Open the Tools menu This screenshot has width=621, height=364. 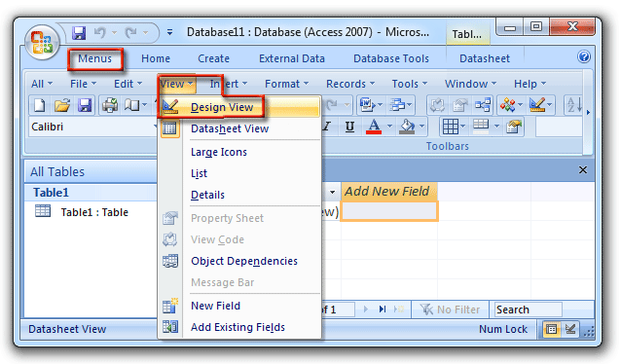(410, 84)
